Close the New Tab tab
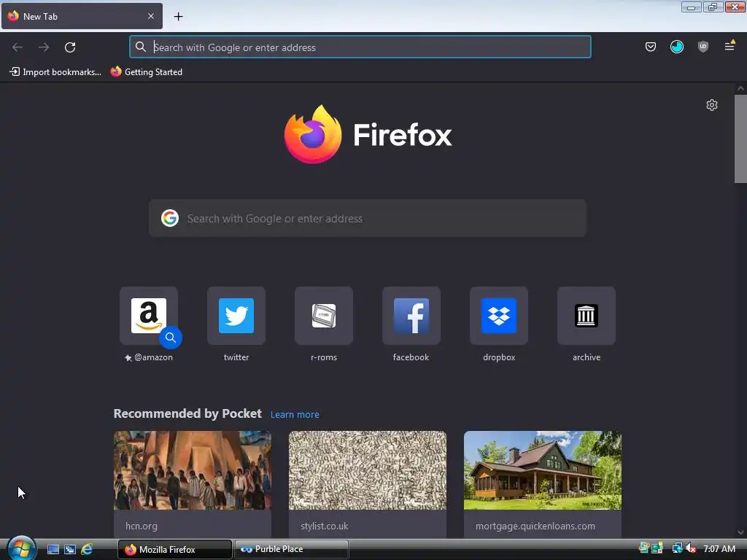Image resolution: width=747 pixels, height=560 pixels. point(150,16)
